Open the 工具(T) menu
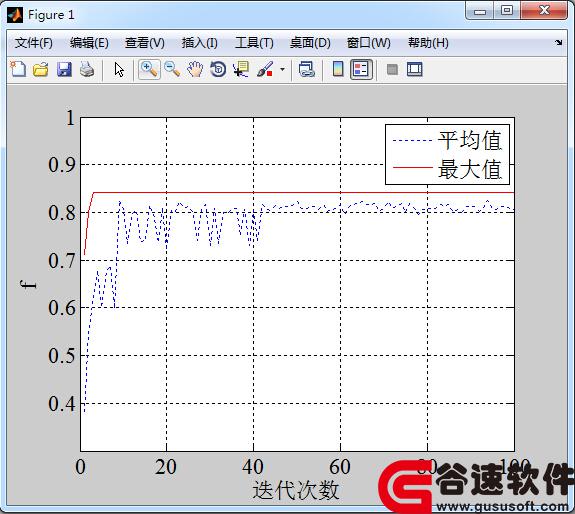Image resolution: width=575 pixels, height=514 pixels. (254, 43)
